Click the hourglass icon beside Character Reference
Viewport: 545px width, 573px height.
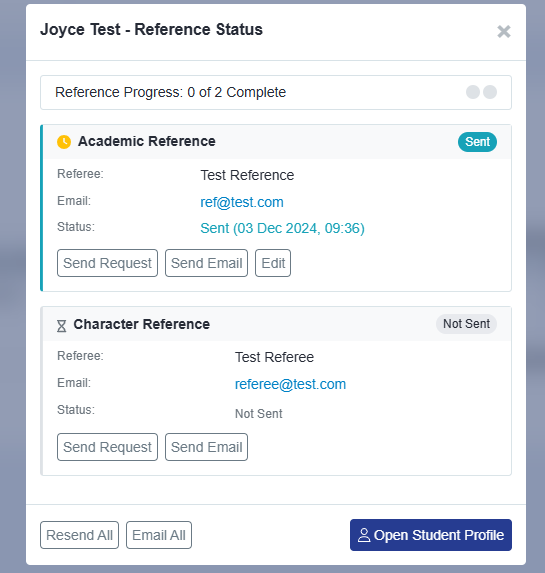tap(61, 326)
